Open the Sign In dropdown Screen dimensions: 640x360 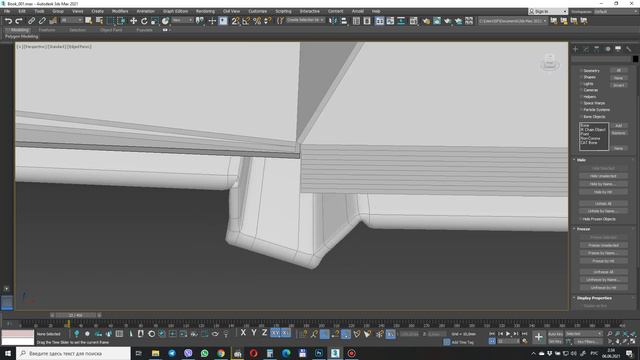pyautogui.click(x=548, y=11)
